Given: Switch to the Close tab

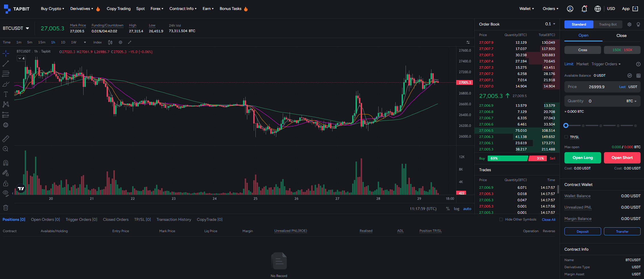Looking at the screenshot, I should 621,36.
